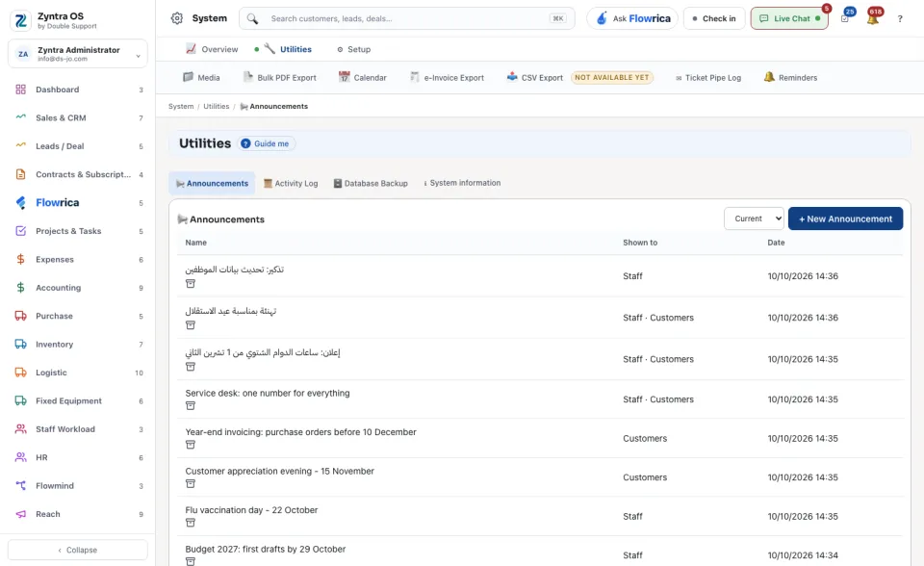This screenshot has width=924, height=566.
Task: Click the Utilities breadcrumb link
Action: pyautogui.click(x=217, y=107)
